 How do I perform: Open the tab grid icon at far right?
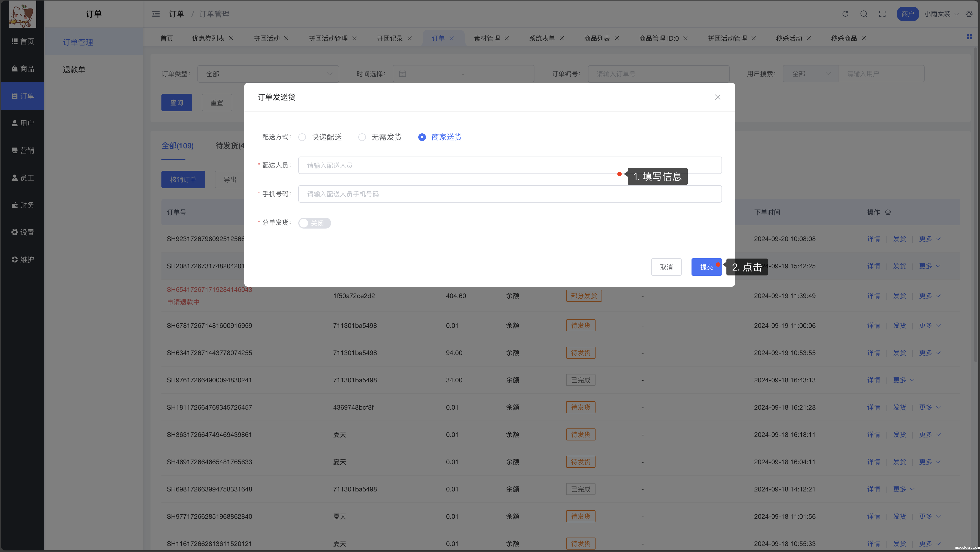[969, 37]
